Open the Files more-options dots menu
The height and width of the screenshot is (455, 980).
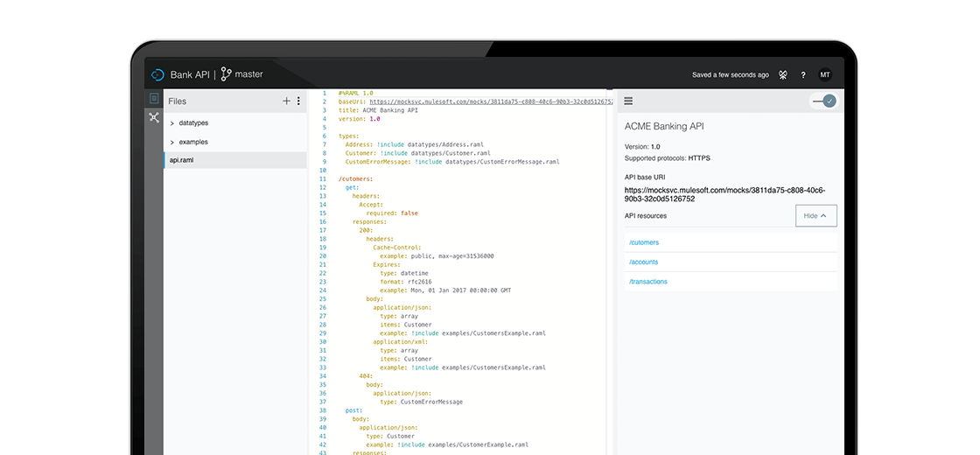click(x=298, y=101)
